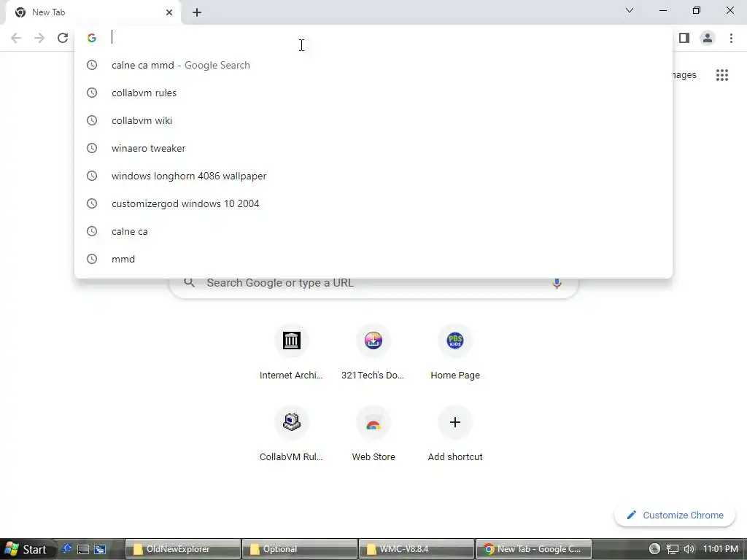Select suggestion windows longhorn 4086 wallpaper

pos(373,176)
